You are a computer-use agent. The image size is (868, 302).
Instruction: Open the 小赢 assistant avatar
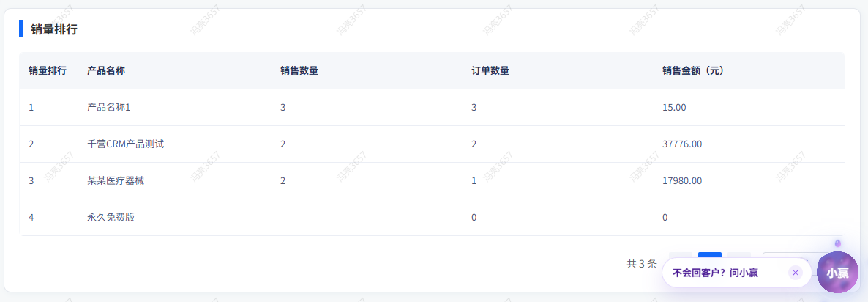(837, 273)
